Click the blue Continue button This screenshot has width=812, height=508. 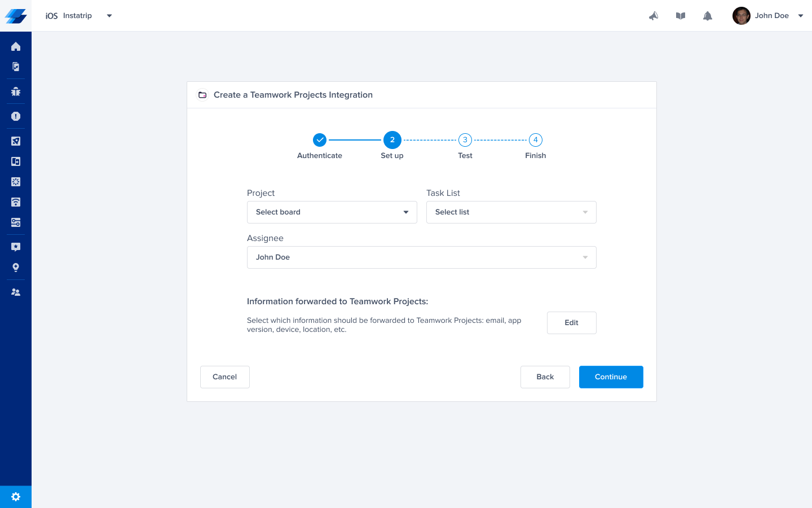pos(611,377)
